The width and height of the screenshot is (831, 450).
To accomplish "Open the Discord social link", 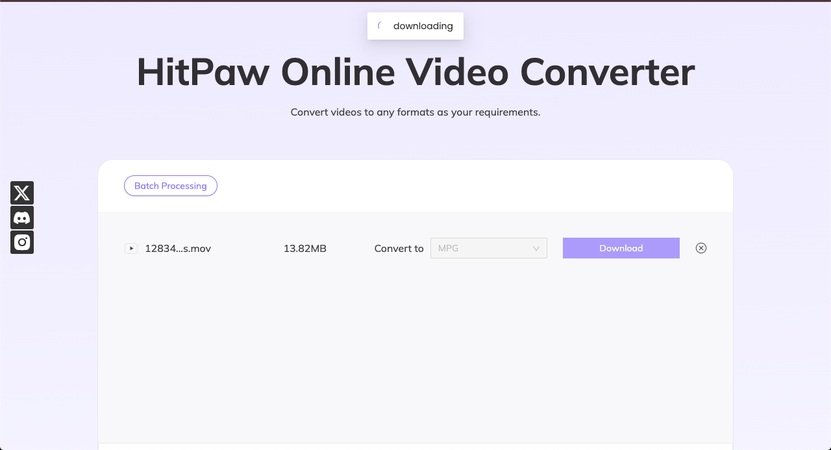I will 22,218.
